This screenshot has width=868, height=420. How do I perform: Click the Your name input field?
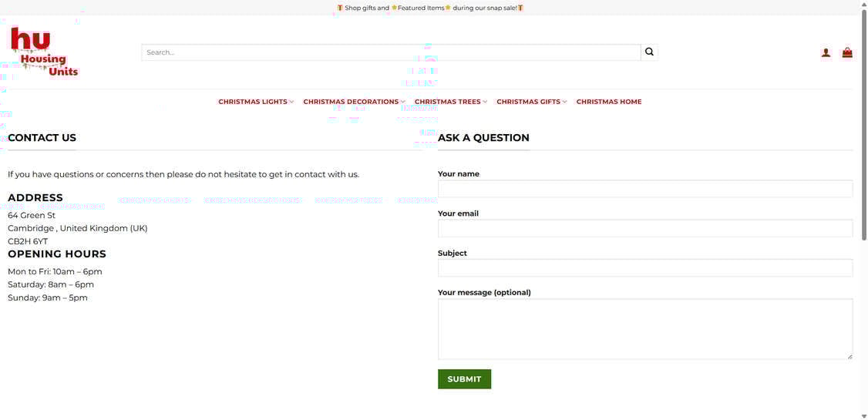645,189
